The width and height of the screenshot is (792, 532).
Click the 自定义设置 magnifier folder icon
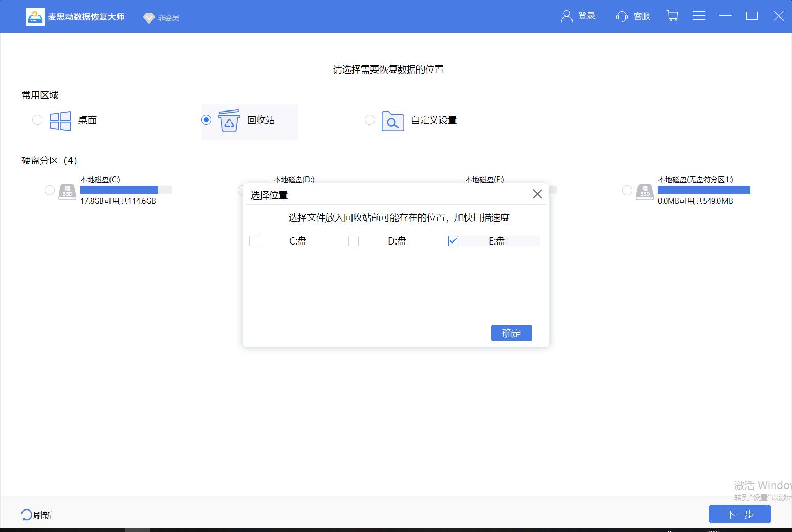coord(392,122)
